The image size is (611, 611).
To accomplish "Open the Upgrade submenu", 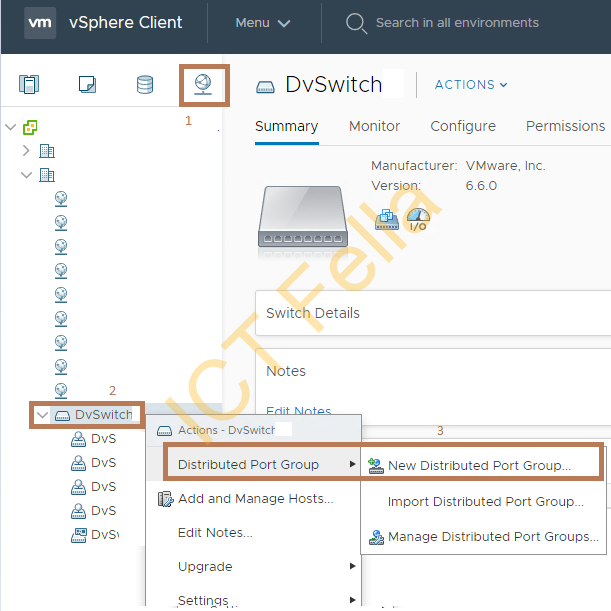I will click(254, 566).
